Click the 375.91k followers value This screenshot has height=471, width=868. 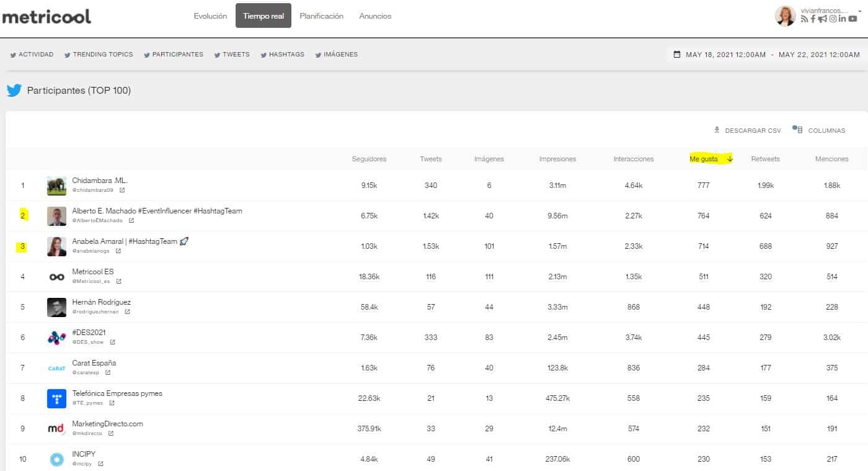point(369,429)
